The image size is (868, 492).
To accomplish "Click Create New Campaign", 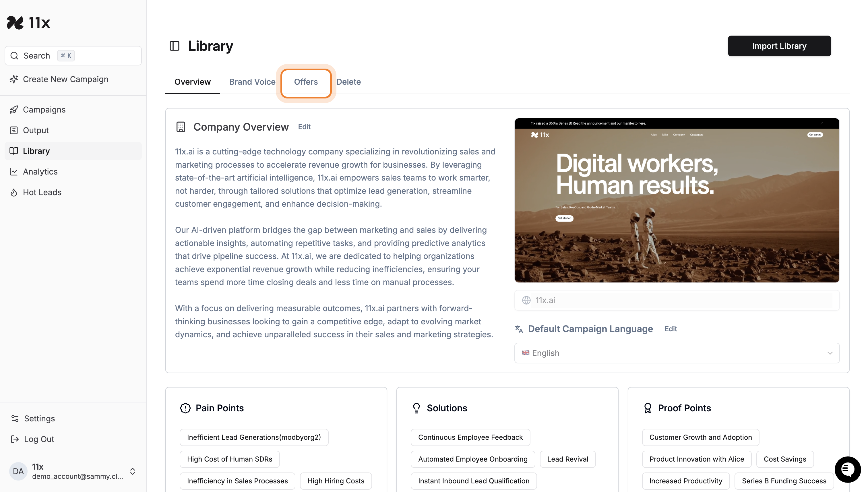I will [73, 79].
